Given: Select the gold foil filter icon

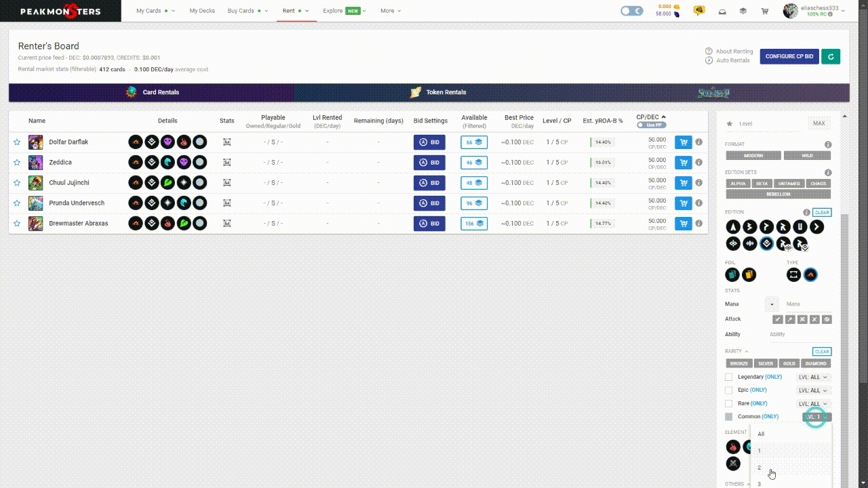Looking at the screenshot, I should click(749, 274).
